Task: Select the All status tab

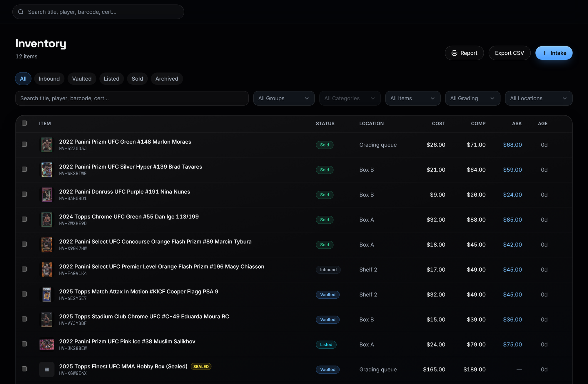Action: tap(23, 79)
